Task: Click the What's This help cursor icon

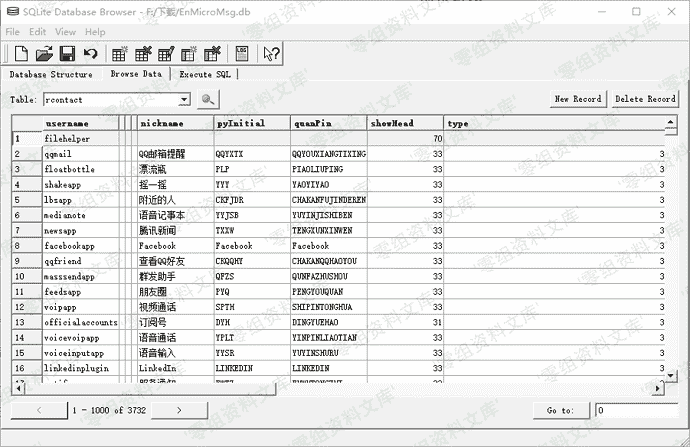Action: point(271,53)
